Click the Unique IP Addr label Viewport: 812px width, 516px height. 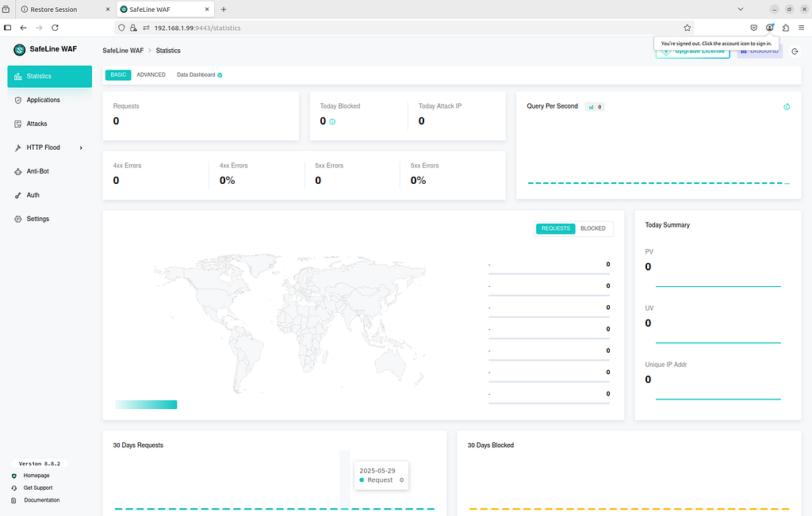[666, 365]
